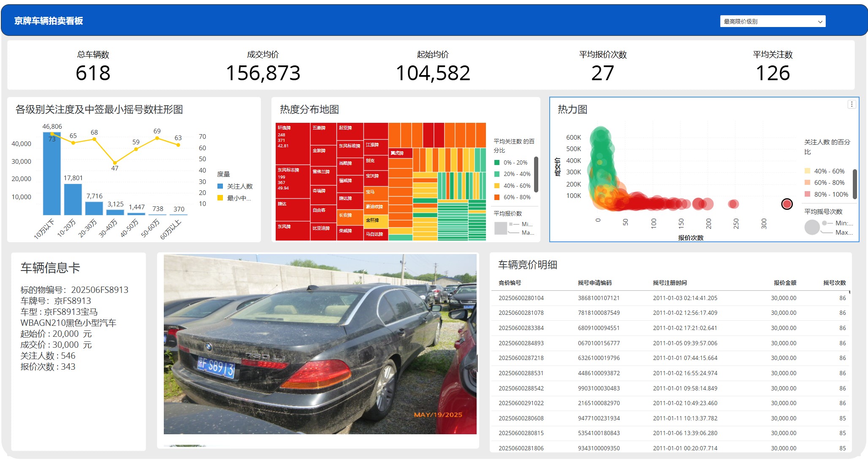Select table row 20250600281078
Screen dimensions: 868x460
[521, 313]
